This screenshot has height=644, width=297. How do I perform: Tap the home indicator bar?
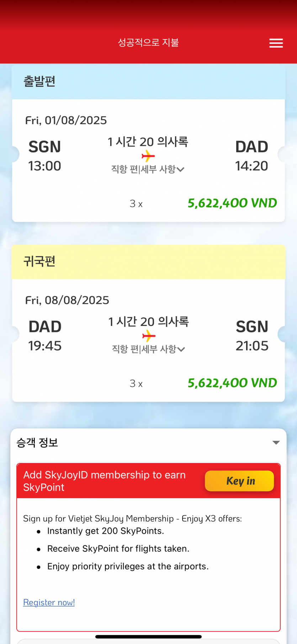[x=148, y=637]
